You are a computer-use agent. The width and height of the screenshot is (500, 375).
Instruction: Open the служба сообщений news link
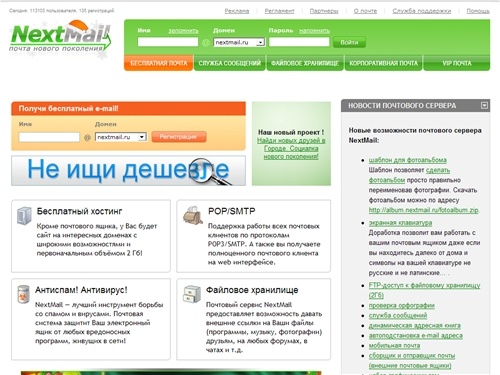click(x=398, y=315)
